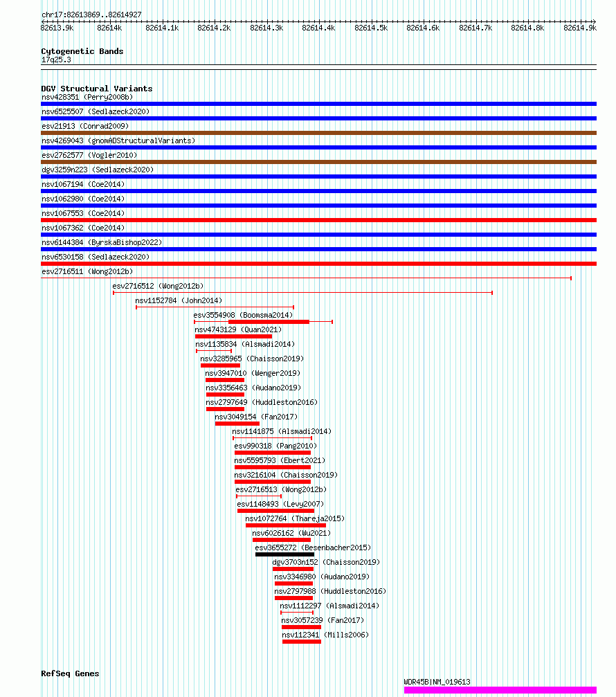Viewport: 616px width, 697px height.
Task: Click the chr17:82613869..82614927 coordinates text
Action: (91, 15)
